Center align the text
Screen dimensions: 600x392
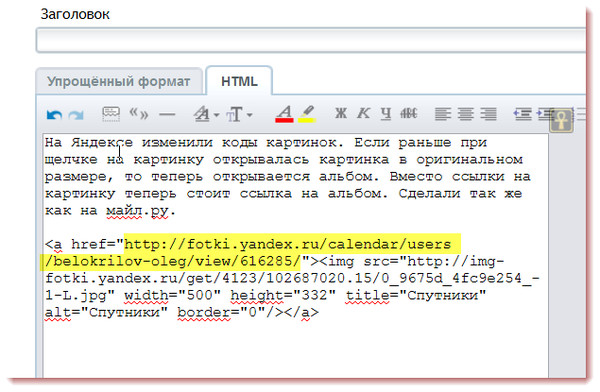point(466,114)
